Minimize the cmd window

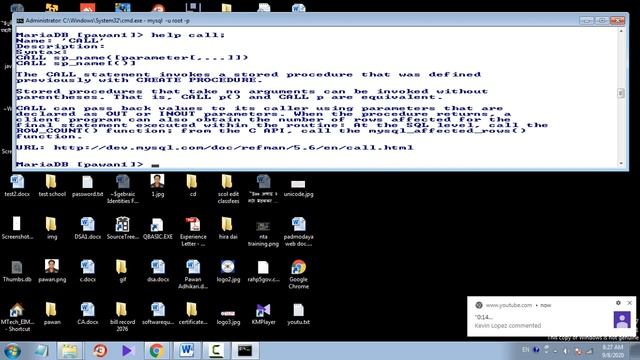tap(587, 20)
